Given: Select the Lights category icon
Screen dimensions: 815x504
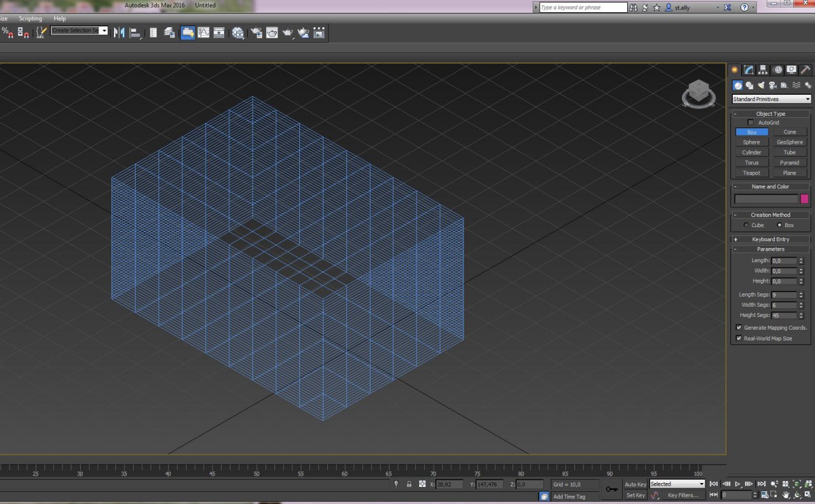Looking at the screenshot, I should coord(761,85).
